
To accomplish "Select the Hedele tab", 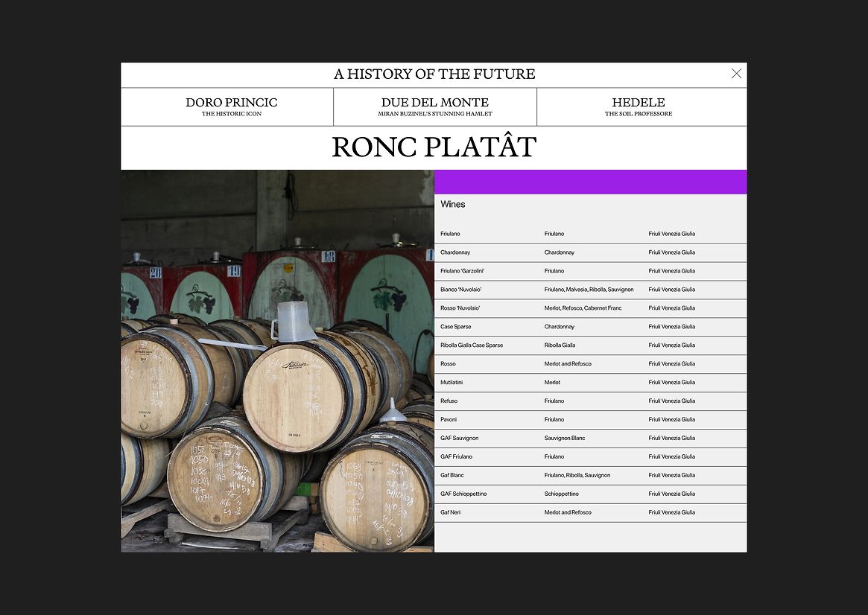I will point(639,106).
